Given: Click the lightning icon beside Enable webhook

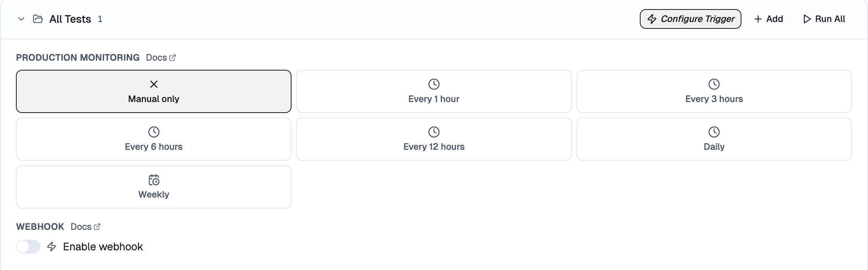Looking at the screenshot, I should click(x=51, y=246).
